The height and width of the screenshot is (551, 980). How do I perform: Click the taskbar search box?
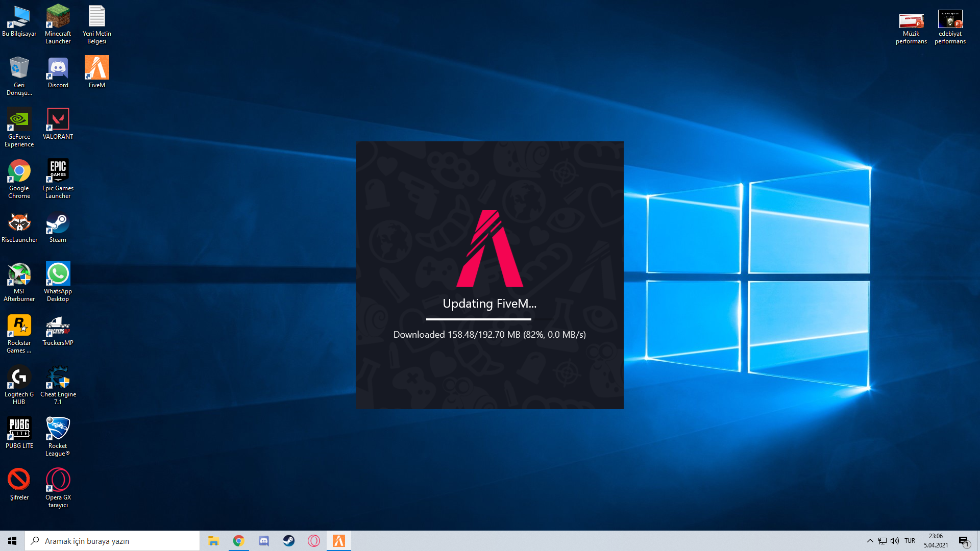(112, 541)
